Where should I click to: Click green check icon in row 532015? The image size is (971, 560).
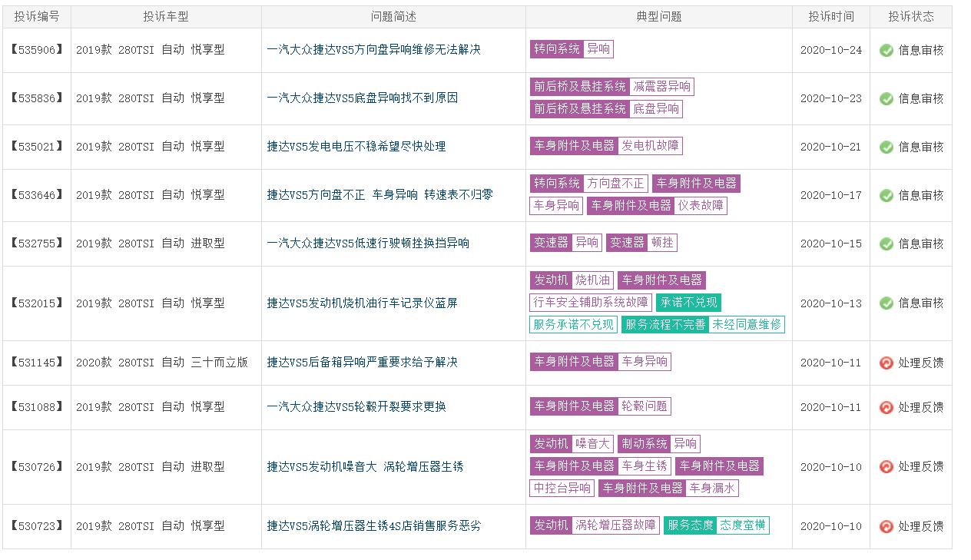(x=886, y=303)
